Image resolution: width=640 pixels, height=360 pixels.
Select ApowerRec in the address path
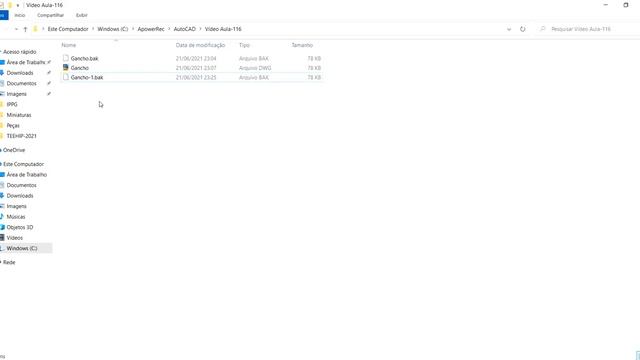pyautogui.click(x=151, y=29)
